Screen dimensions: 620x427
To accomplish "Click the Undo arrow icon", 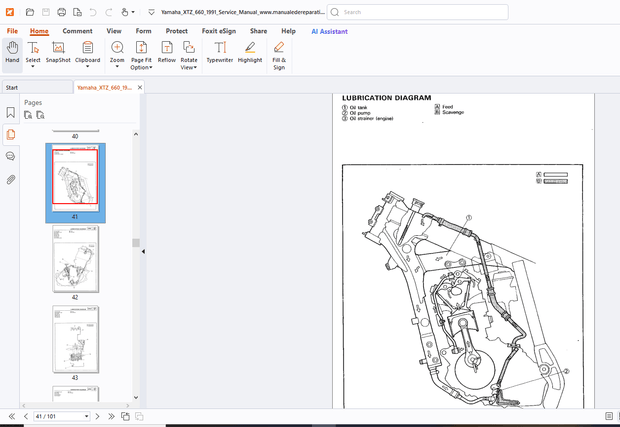I will [93, 12].
